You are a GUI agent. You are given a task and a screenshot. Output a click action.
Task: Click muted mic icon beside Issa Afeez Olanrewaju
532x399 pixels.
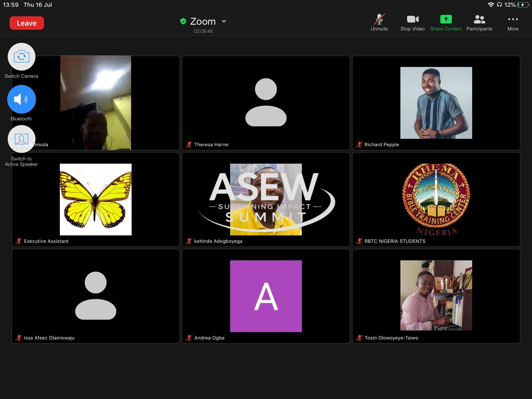point(19,338)
